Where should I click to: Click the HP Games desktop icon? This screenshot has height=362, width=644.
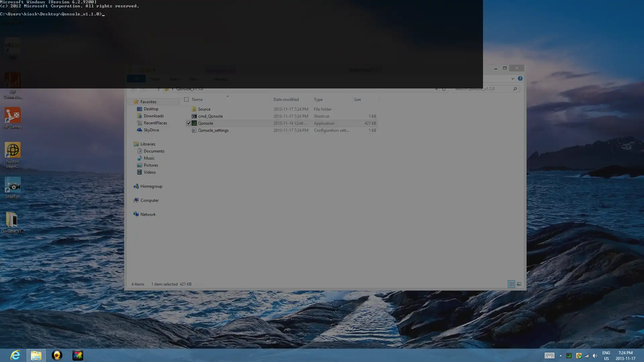click(12, 116)
